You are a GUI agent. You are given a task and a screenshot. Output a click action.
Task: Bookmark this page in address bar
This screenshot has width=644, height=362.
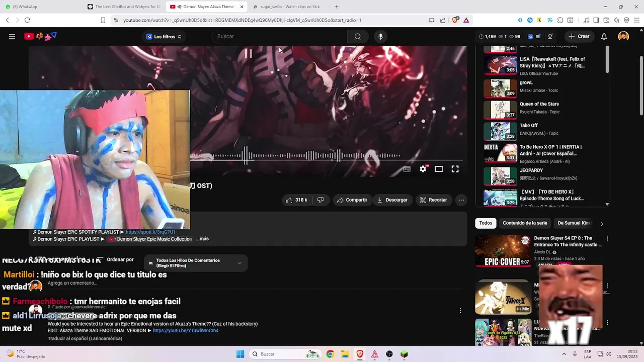tap(103, 20)
